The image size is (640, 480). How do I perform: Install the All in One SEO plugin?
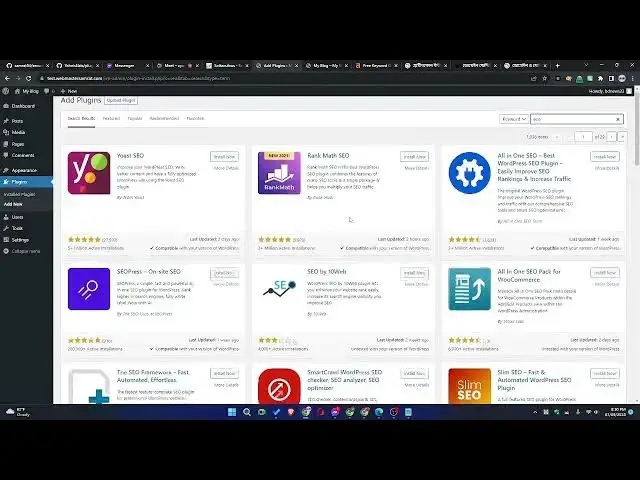click(x=604, y=157)
